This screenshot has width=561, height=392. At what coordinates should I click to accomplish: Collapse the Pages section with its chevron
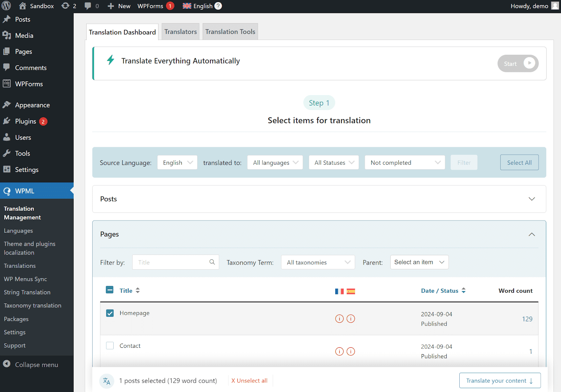click(x=532, y=234)
